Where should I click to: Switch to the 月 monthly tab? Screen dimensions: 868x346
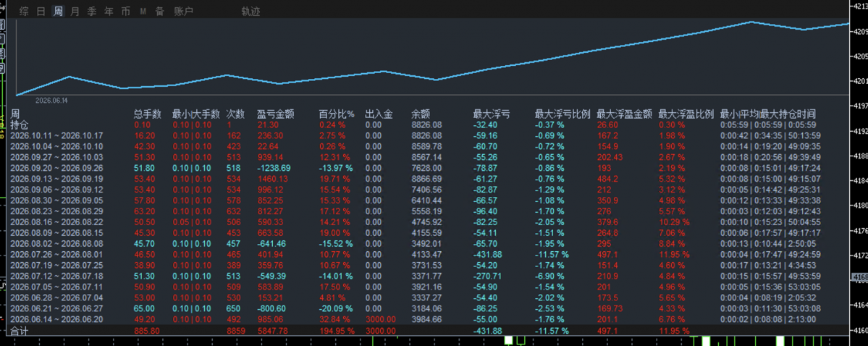75,11
